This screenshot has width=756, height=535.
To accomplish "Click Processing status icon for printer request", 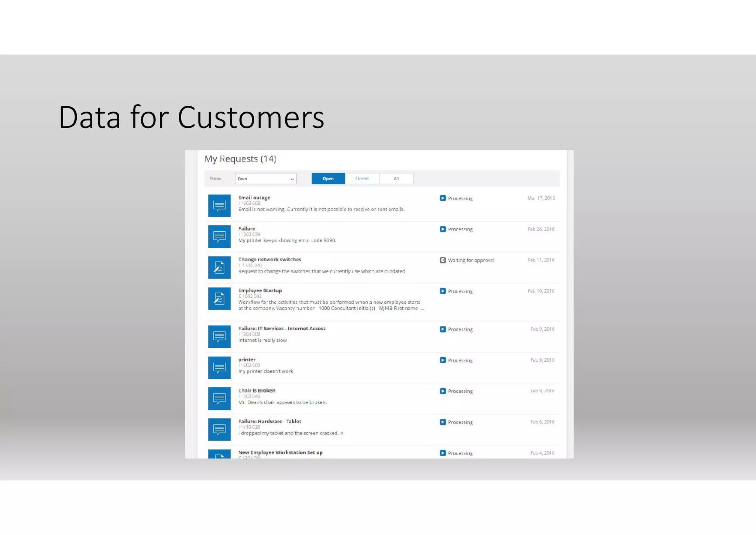I will point(443,360).
